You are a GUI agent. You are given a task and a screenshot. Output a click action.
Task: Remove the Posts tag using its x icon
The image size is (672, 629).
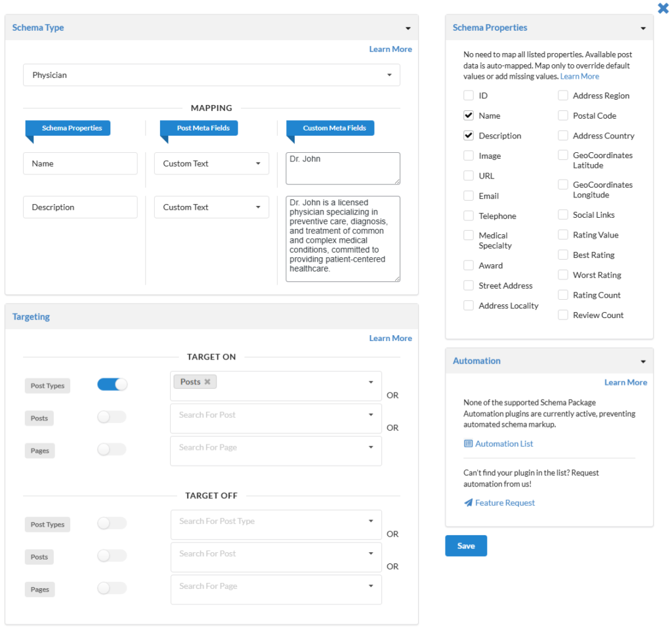[x=207, y=382]
